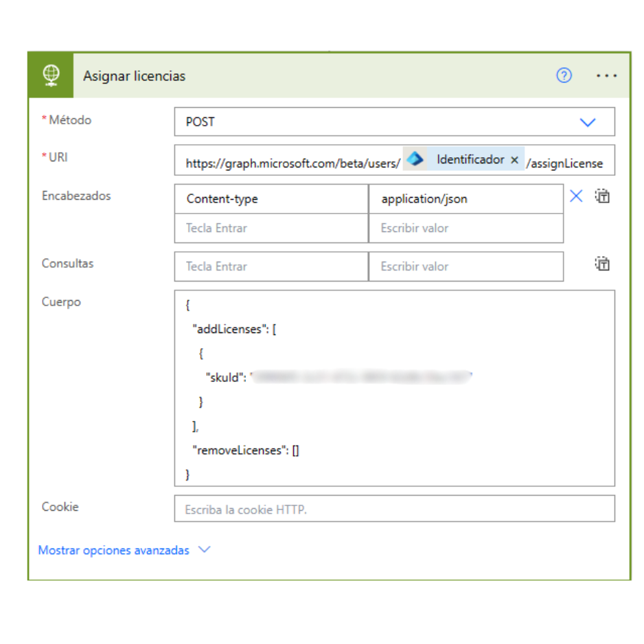
Task: Remove the Identificador token from the URI
Action: tap(514, 160)
